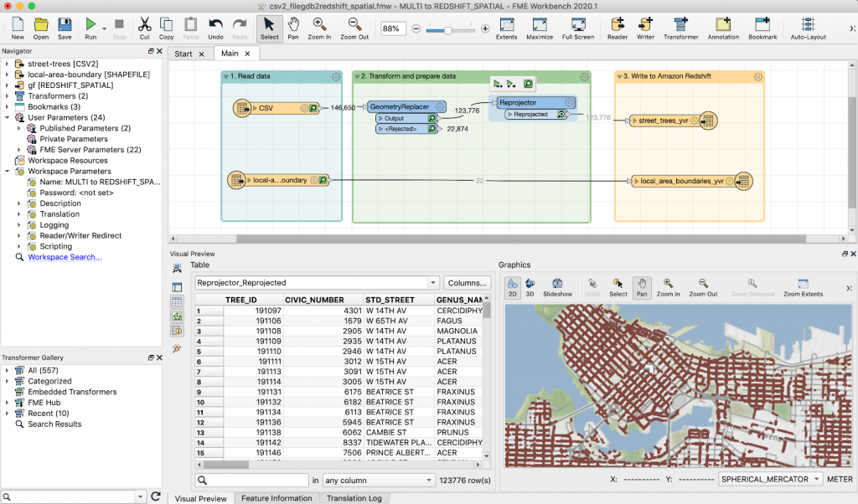858x504 pixels.
Task: Choose the Pan hand tool in the main toolbar
Action: tap(293, 28)
